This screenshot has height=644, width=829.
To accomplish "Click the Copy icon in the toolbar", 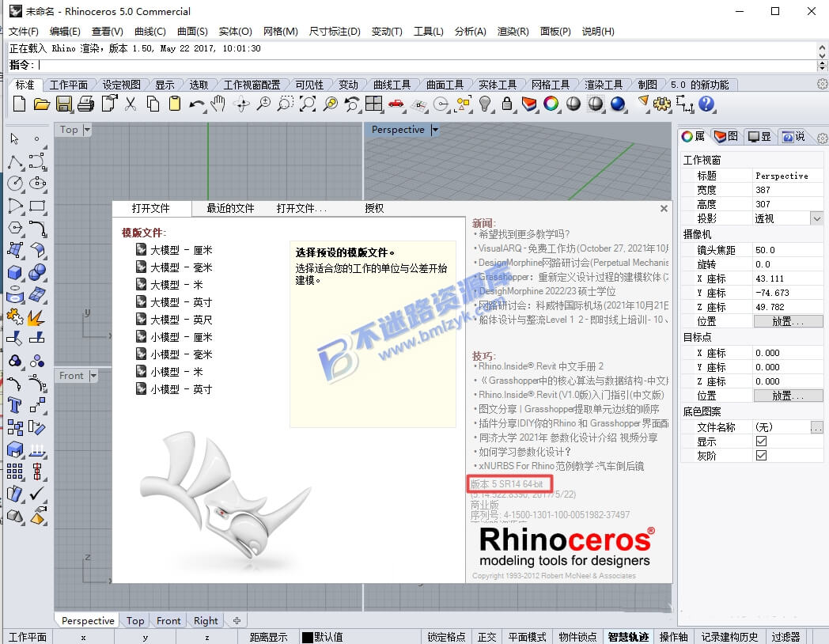I will 153,104.
